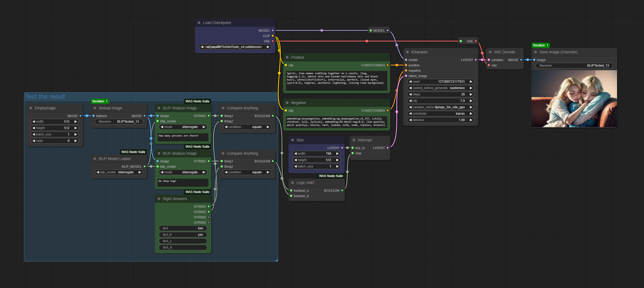This screenshot has height=288, width=644.
Task: Open the checkpoint model name selector
Action: coord(235,47)
